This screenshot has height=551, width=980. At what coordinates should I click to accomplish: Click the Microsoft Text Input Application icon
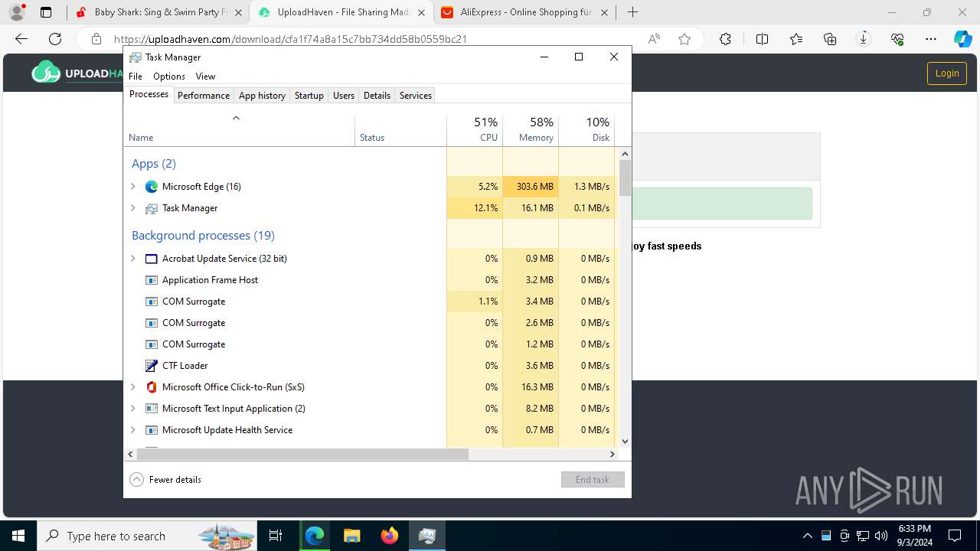152,409
